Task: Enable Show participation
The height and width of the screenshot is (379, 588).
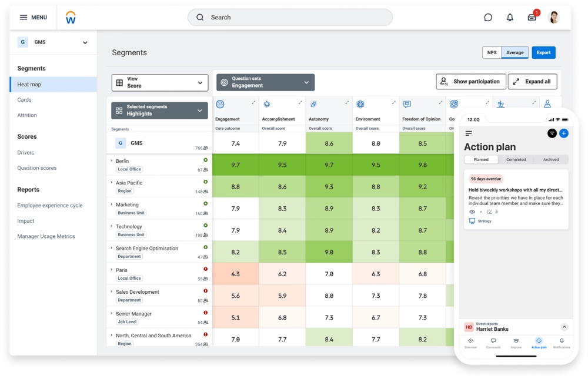Action: pyautogui.click(x=472, y=81)
